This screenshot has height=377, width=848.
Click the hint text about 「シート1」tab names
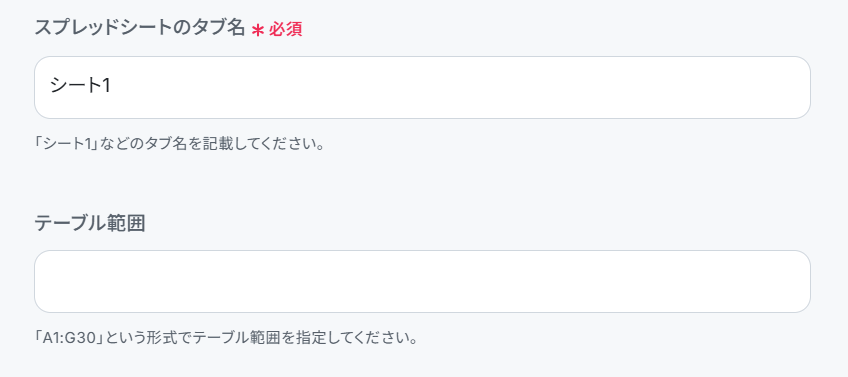pos(179,145)
